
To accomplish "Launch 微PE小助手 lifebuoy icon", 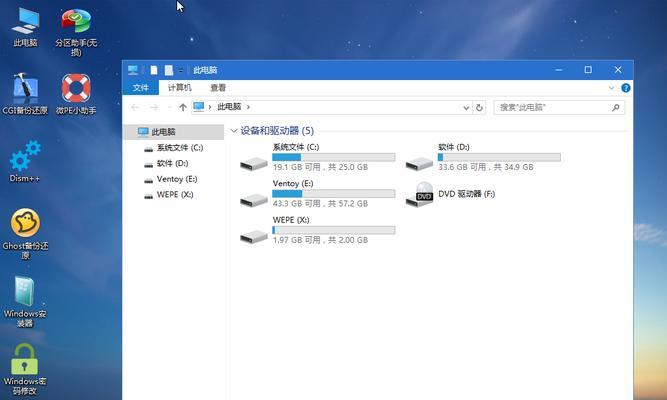I will pyautogui.click(x=76, y=94).
